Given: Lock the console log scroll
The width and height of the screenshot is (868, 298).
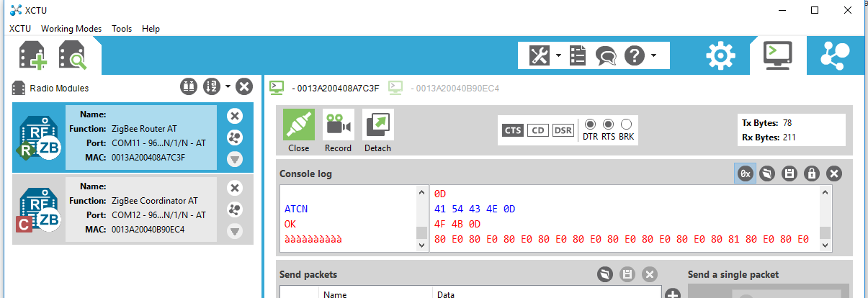Looking at the screenshot, I should pos(812,173).
